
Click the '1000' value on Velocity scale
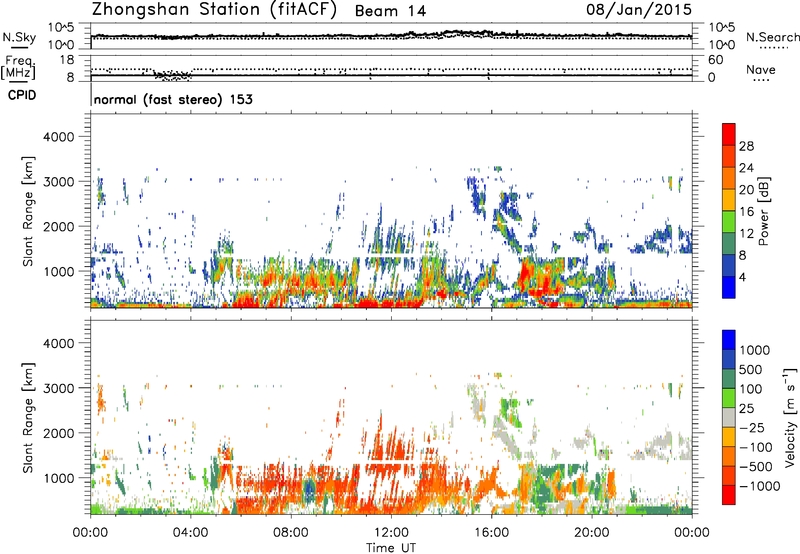tap(755, 350)
